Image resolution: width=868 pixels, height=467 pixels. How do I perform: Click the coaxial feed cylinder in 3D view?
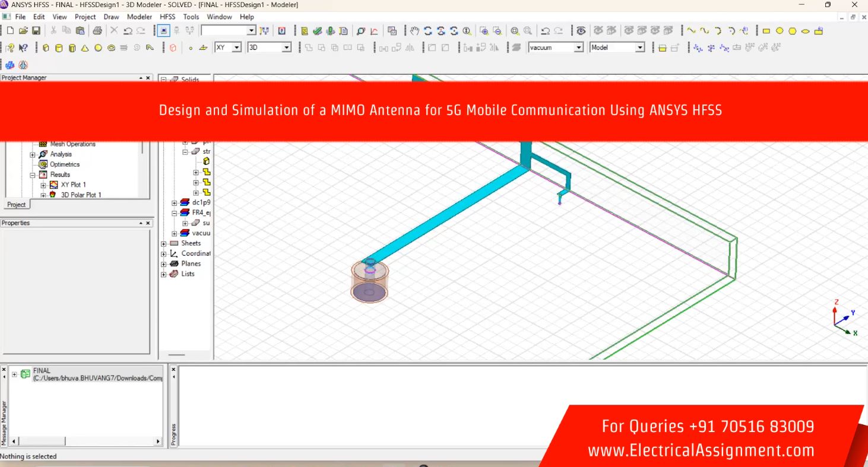tap(370, 281)
